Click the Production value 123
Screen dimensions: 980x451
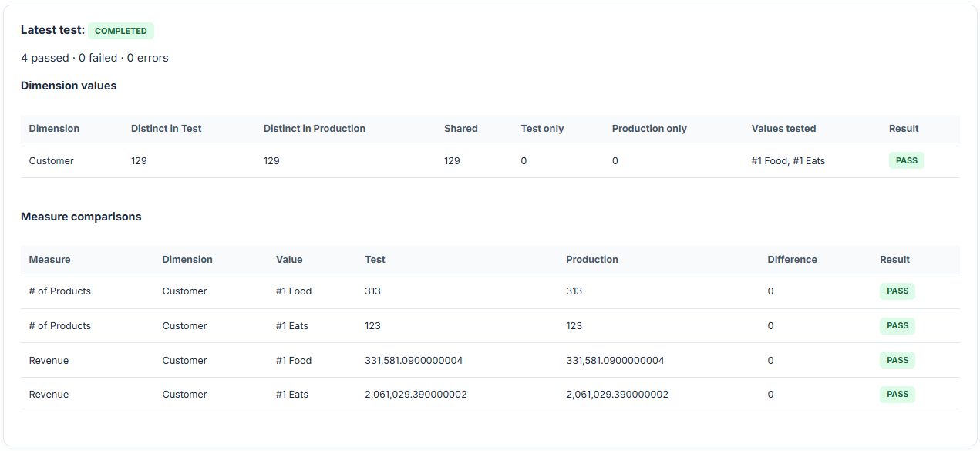coord(574,326)
